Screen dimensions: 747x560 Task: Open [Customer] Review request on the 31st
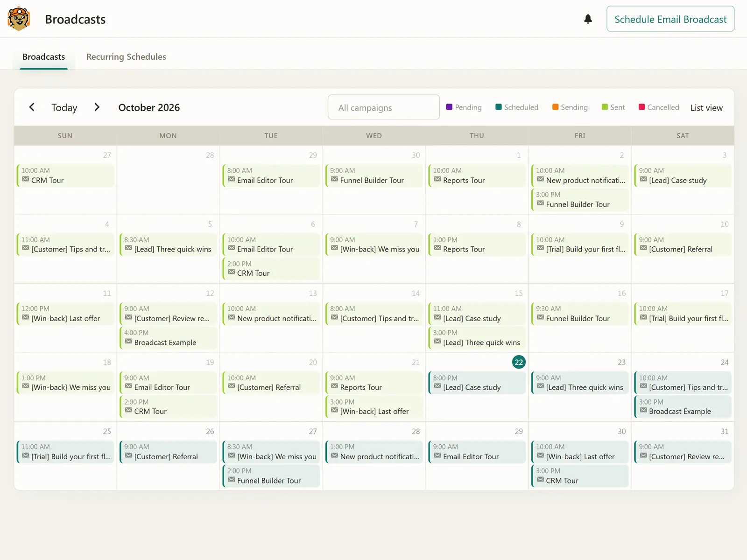[683, 452]
